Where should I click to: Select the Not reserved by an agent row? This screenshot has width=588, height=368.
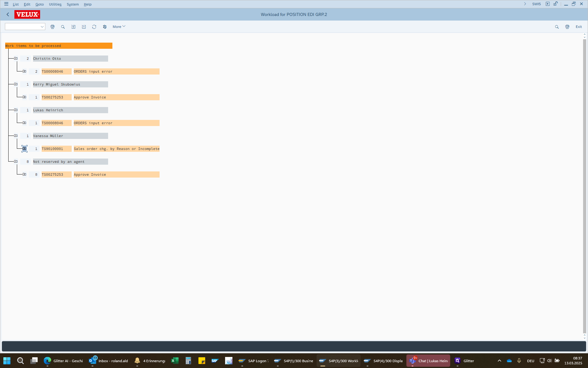[x=70, y=162]
